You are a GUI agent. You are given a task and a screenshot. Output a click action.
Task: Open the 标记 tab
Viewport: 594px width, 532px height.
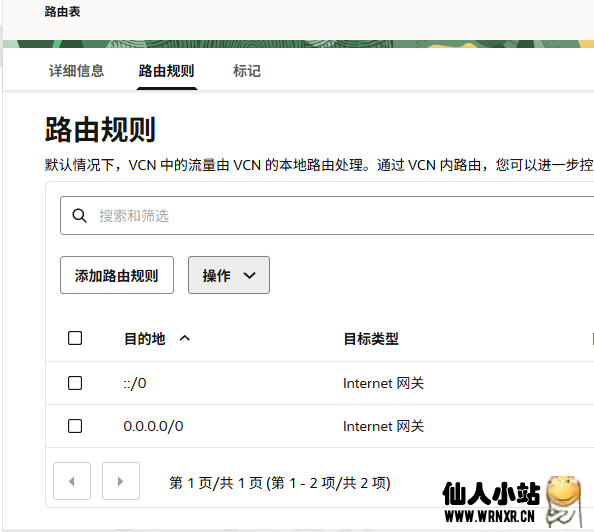(247, 71)
